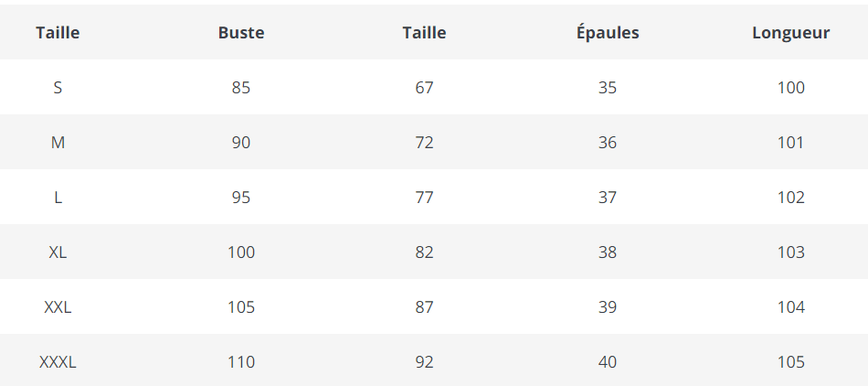Viewport: 868px width, 386px height.
Task: Click bust value 90 for size M
Action: point(241,143)
